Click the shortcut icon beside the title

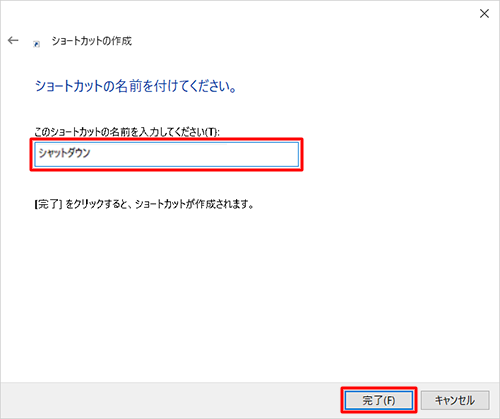[37, 44]
